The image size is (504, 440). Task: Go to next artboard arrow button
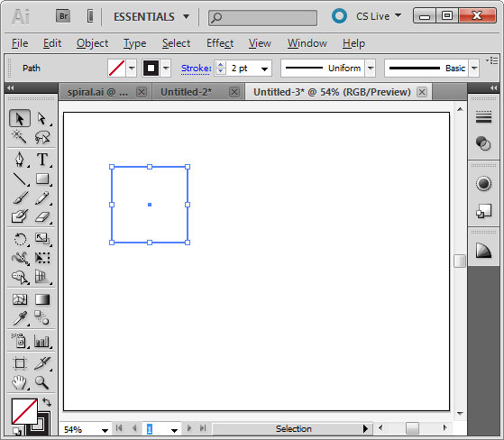189,428
